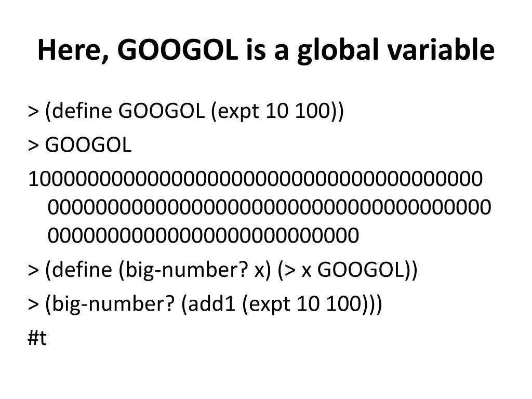
Task: Click the "#t" result
Action: (37, 338)
